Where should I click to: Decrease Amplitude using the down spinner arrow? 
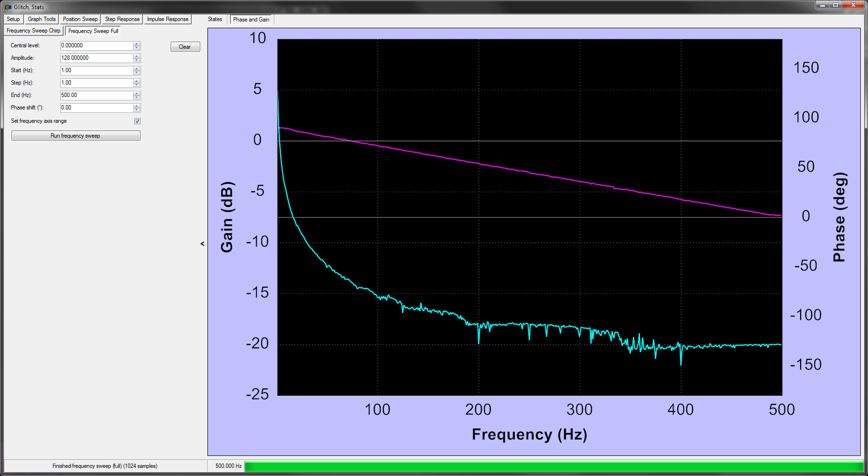137,60
